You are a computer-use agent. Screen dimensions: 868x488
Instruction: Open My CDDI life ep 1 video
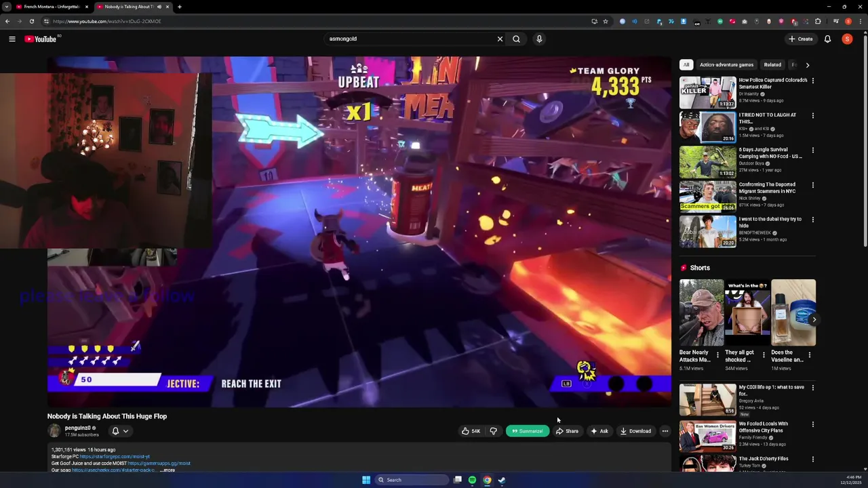[708, 399]
